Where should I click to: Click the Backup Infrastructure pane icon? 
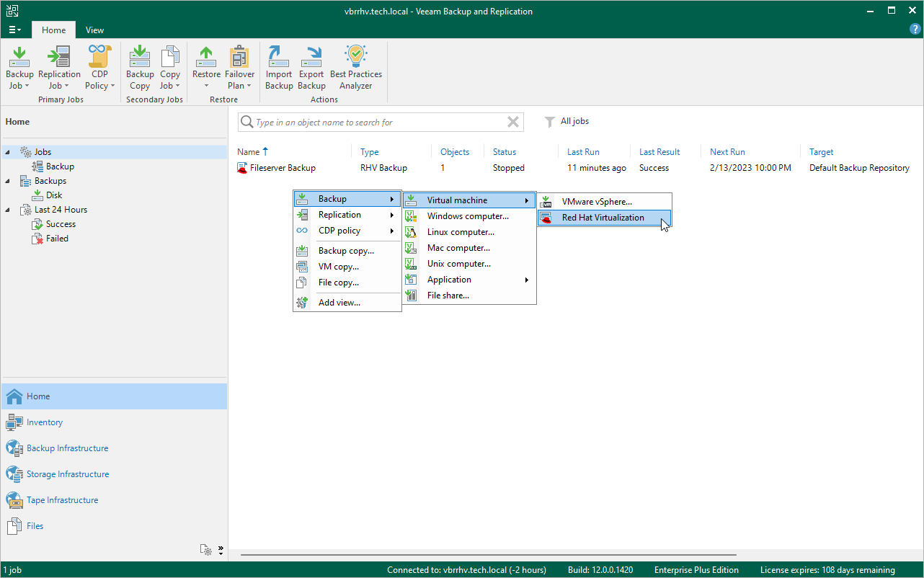coord(14,448)
